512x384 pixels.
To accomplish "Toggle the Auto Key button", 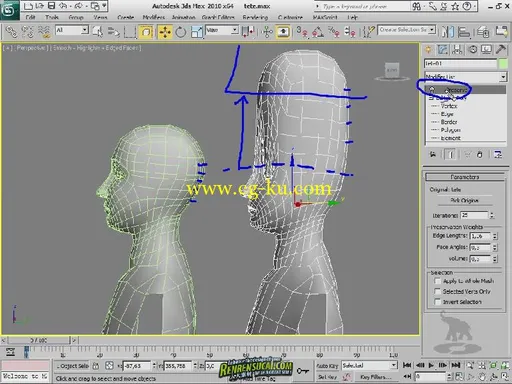I will pyautogui.click(x=327, y=366).
